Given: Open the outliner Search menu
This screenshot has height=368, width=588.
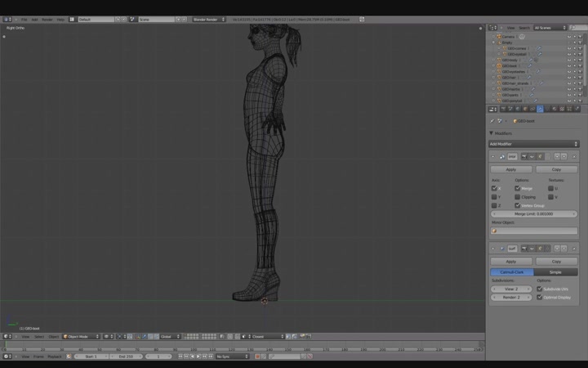Looking at the screenshot, I should tap(524, 28).
